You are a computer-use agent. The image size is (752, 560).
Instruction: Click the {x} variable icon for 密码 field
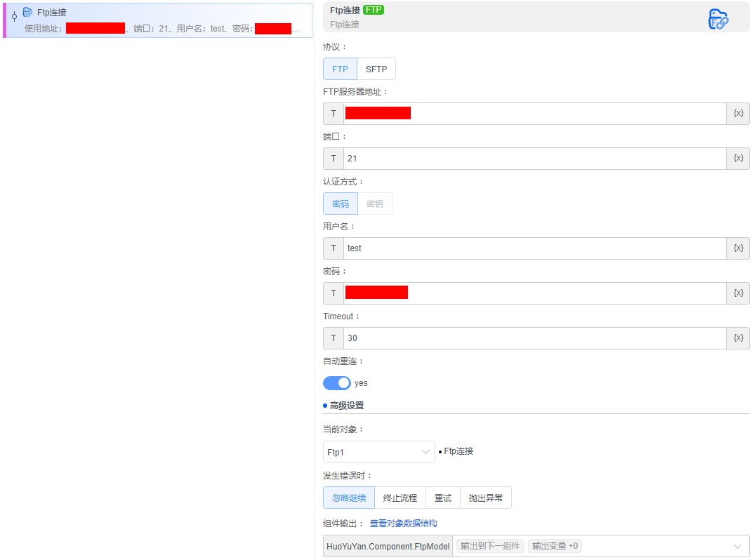(x=738, y=293)
